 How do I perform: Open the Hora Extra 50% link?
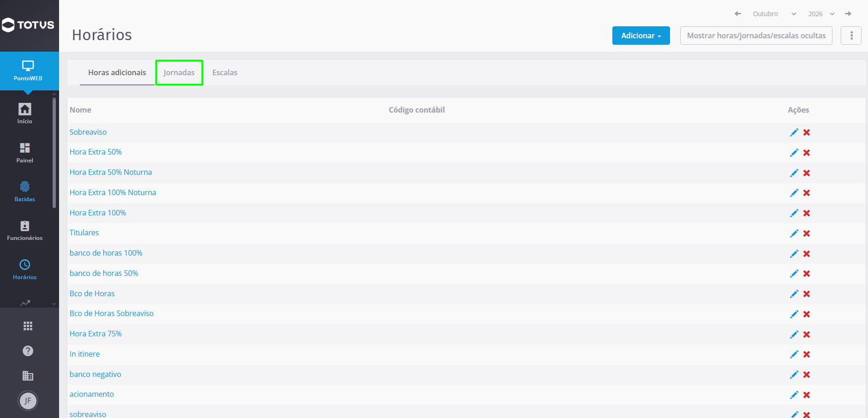click(96, 152)
